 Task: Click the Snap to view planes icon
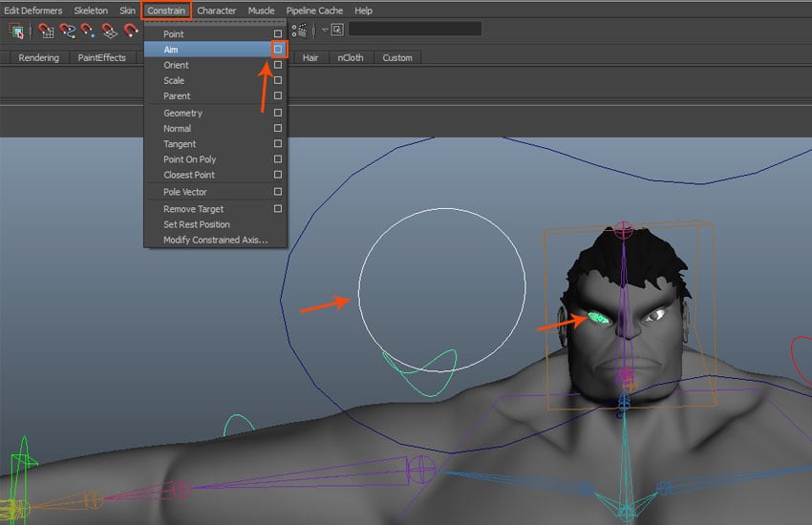pos(109,31)
